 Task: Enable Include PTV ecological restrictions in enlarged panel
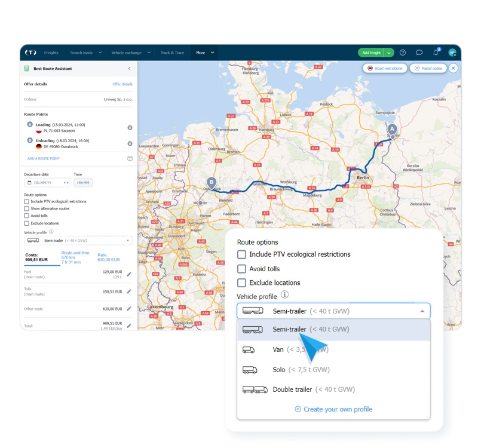[x=241, y=254]
